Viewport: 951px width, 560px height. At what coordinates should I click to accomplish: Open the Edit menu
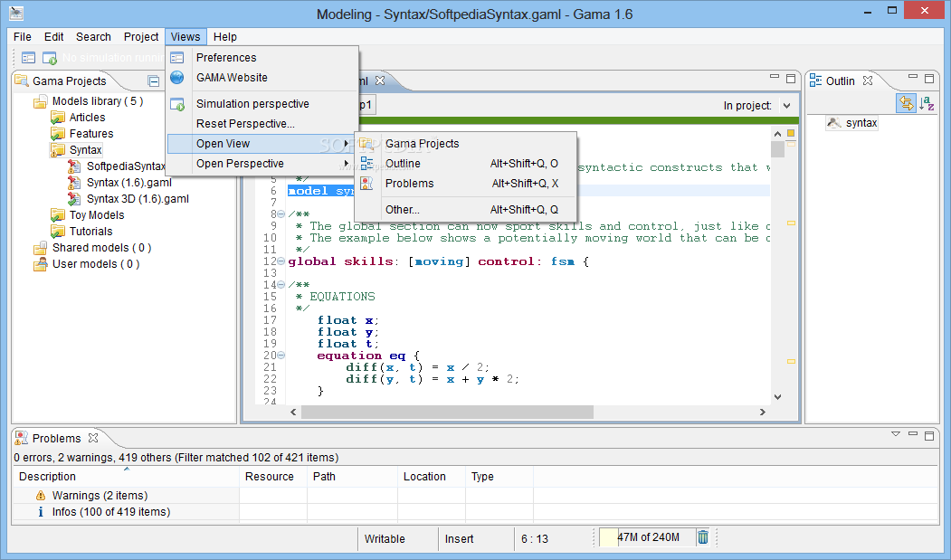click(x=54, y=37)
